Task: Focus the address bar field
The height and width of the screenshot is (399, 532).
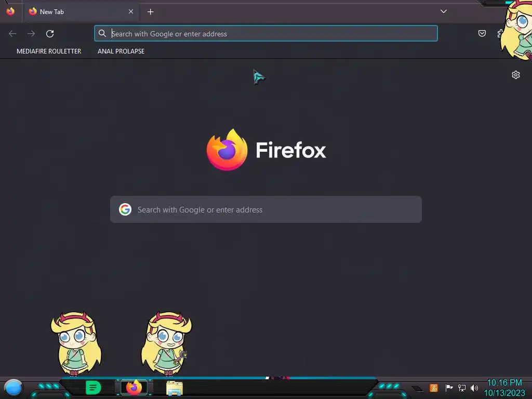Action: tap(265, 34)
